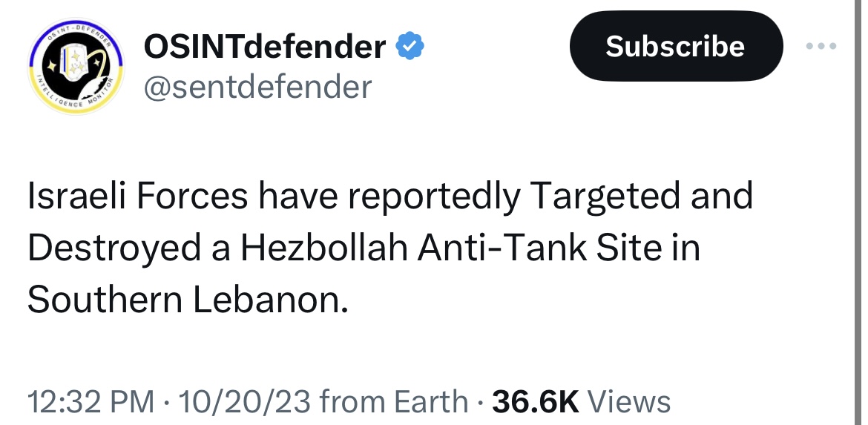
Task: Open the OSINTdefender display name link
Action: tap(265, 46)
